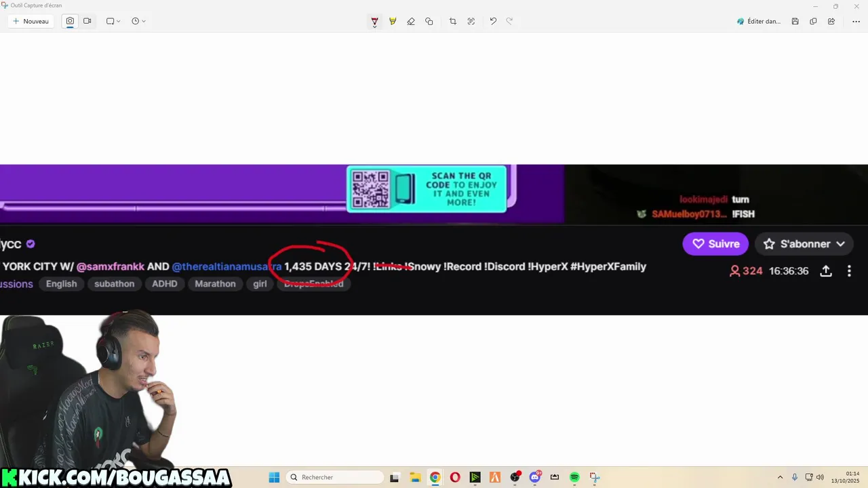Image resolution: width=868 pixels, height=488 pixels.
Task: Click the English tag
Action: tap(61, 284)
